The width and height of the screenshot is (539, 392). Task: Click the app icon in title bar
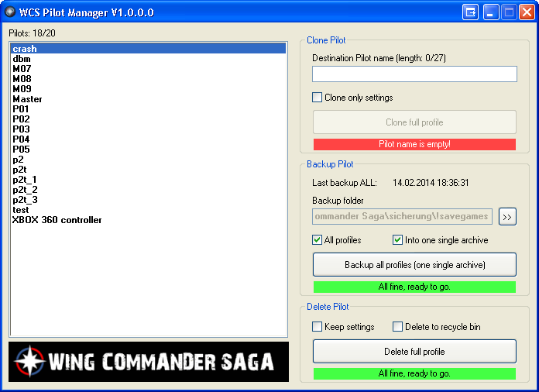10,12
